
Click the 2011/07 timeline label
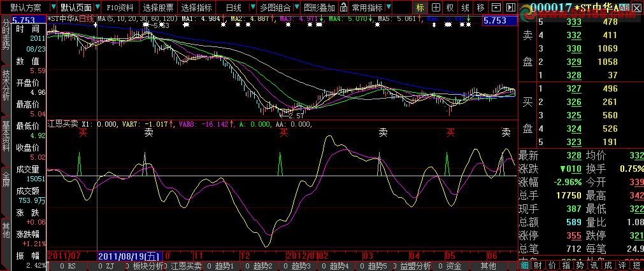click(64, 256)
